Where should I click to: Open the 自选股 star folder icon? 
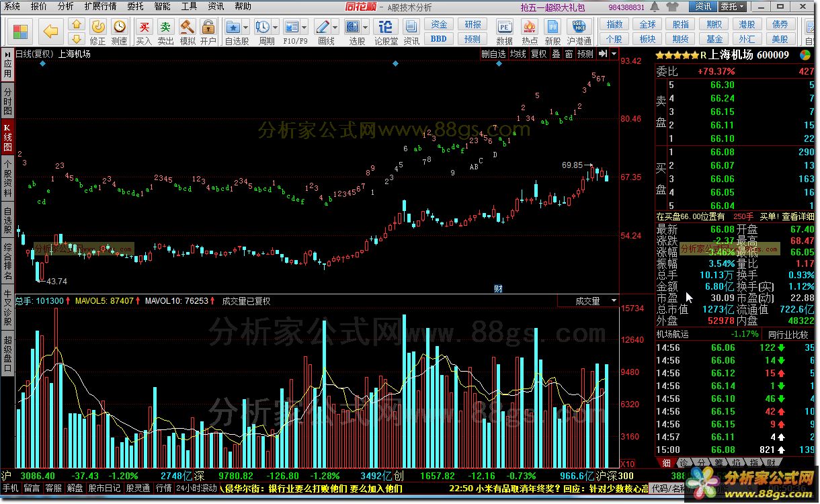[x=234, y=27]
